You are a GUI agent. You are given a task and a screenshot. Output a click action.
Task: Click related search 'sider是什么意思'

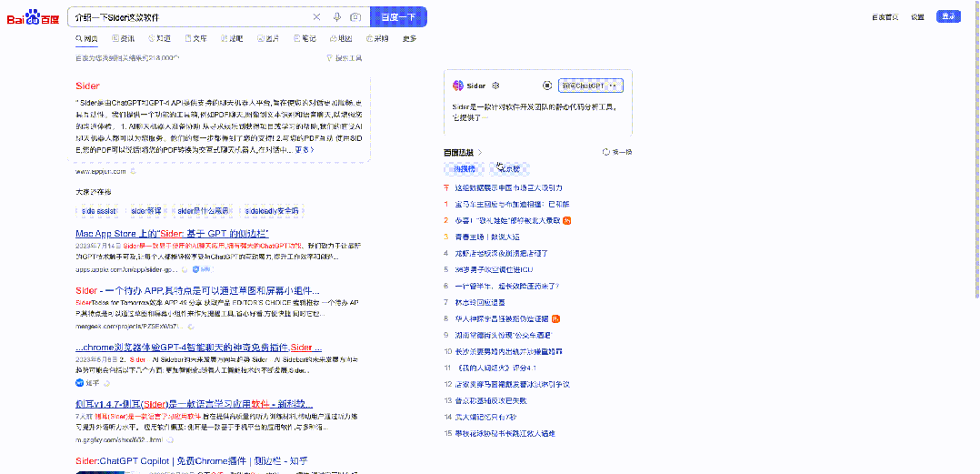tap(203, 211)
